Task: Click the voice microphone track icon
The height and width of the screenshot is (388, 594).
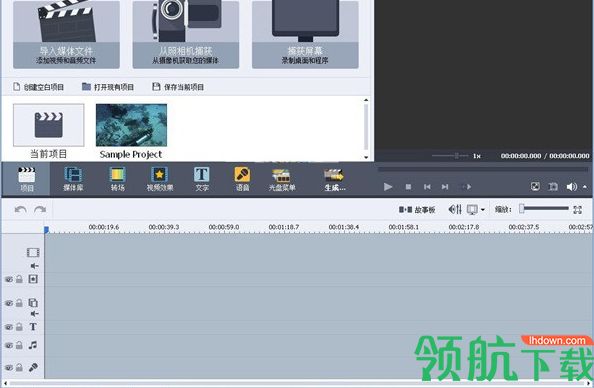Action: [x=33, y=367]
